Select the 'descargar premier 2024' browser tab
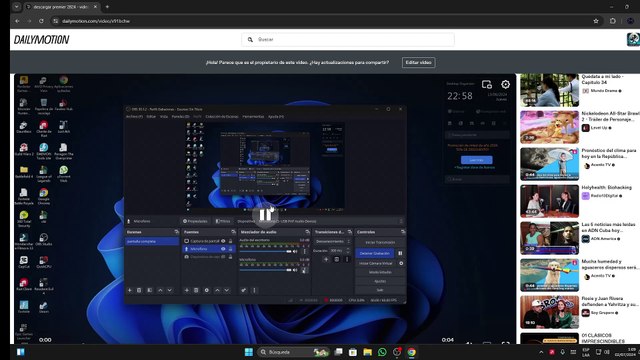 [61, 7]
